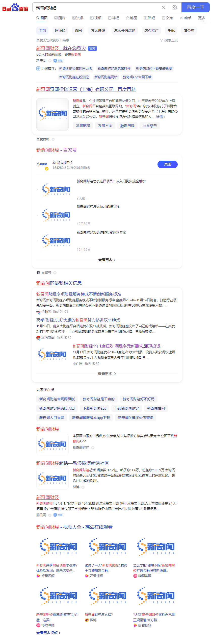Click the 百度一下 search button
211x644 pixels.
point(195,8)
